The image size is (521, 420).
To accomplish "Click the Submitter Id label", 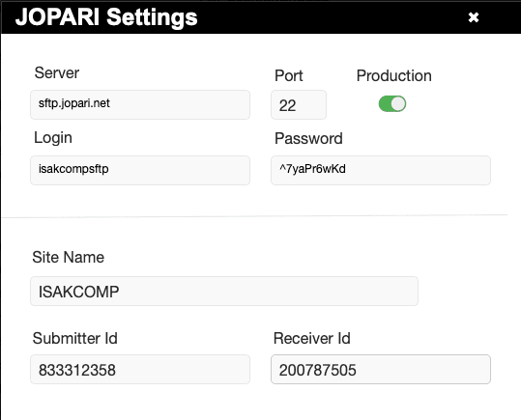I will (x=74, y=338).
